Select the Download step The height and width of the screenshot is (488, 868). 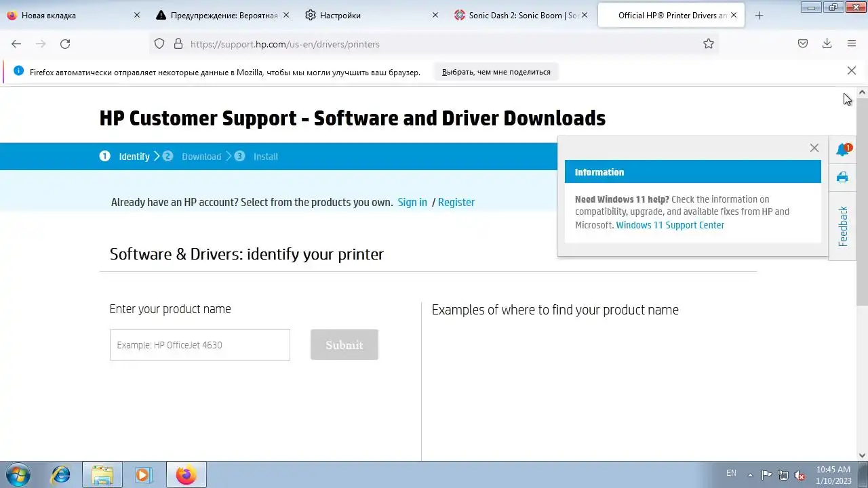[x=193, y=156]
